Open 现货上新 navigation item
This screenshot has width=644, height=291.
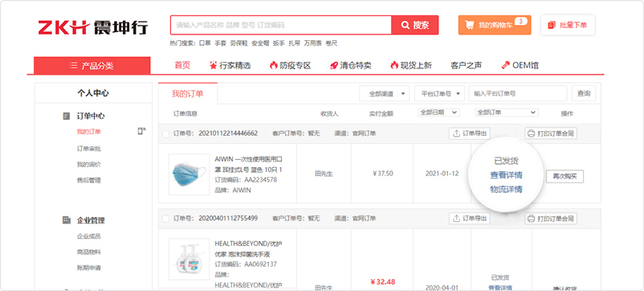(410, 65)
